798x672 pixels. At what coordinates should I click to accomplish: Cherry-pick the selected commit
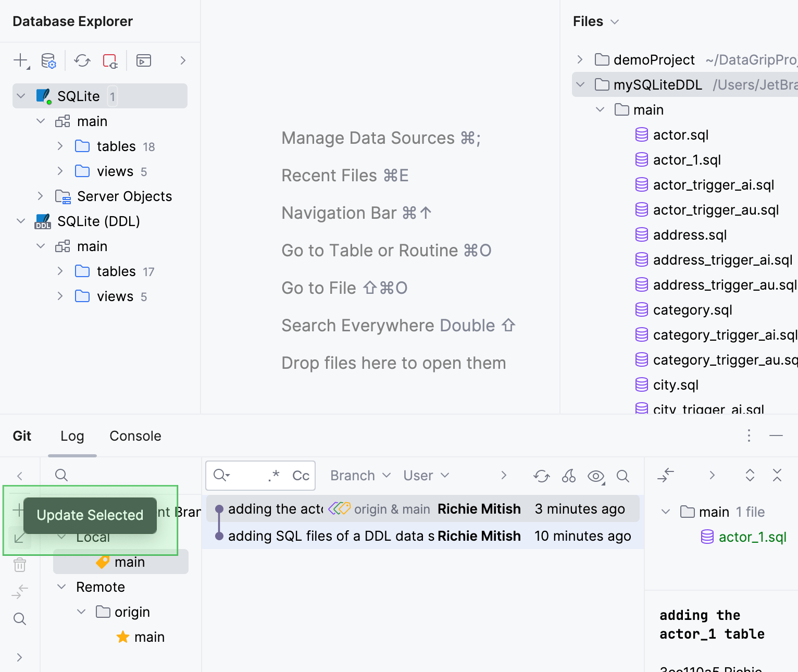tap(568, 476)
